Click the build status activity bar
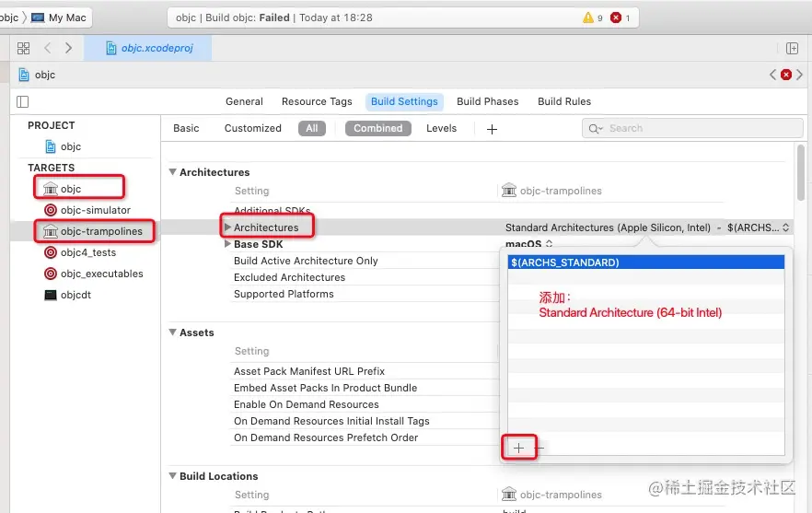 (403, 17)
